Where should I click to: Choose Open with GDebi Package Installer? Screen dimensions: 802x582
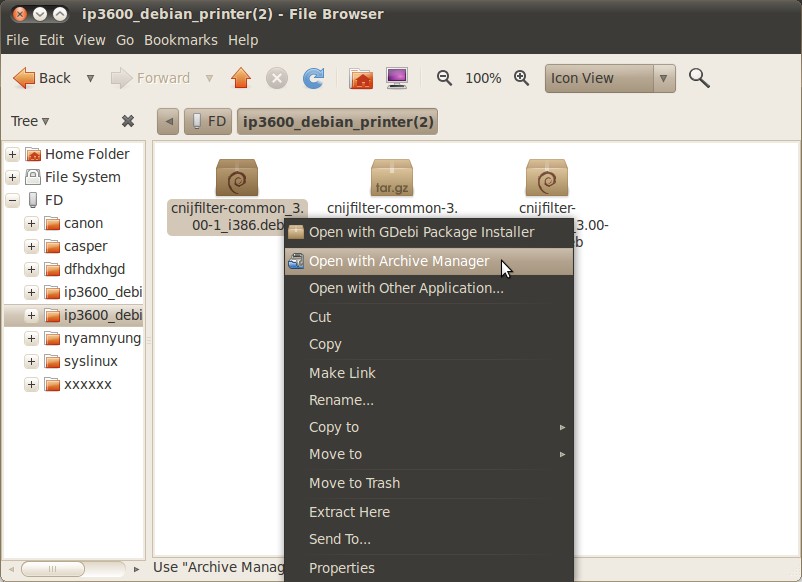pyautogui.click(x=429, y=232)
